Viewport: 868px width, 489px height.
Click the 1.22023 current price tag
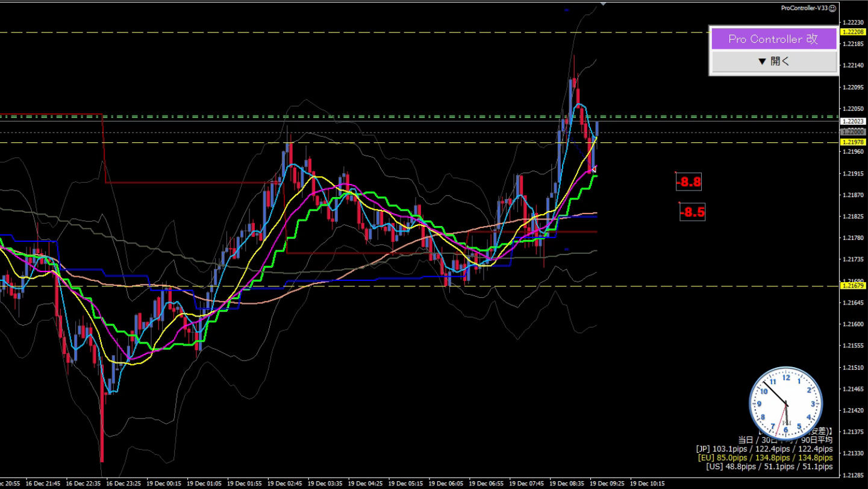click(852, 121)
